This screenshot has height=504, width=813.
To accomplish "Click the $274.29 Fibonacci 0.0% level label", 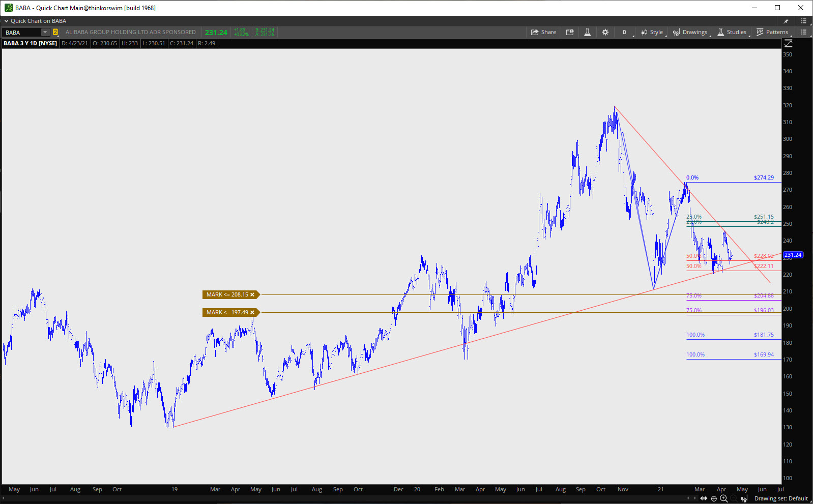I will pos(764,177).
